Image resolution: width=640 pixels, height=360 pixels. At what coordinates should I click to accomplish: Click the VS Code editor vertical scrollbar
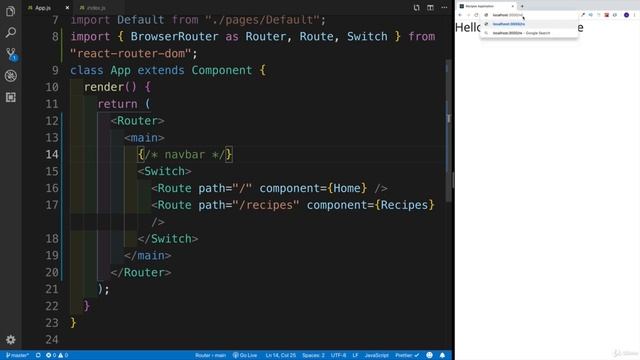(448, 131)
